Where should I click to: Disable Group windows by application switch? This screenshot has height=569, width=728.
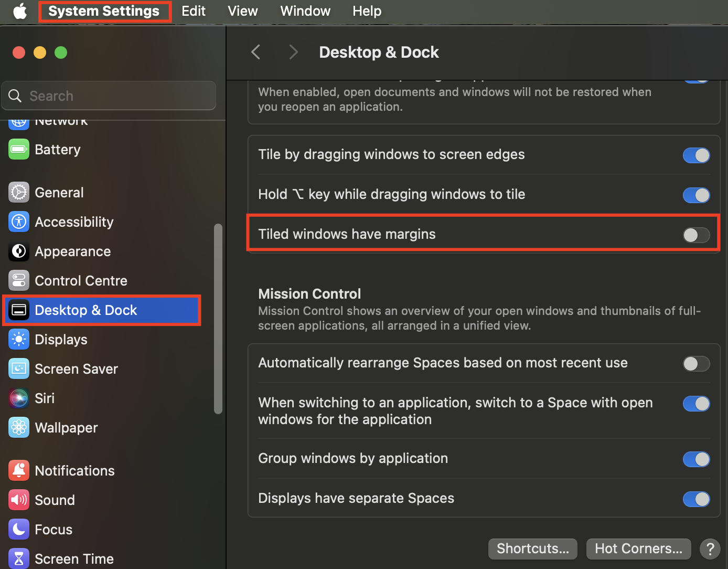697,459
